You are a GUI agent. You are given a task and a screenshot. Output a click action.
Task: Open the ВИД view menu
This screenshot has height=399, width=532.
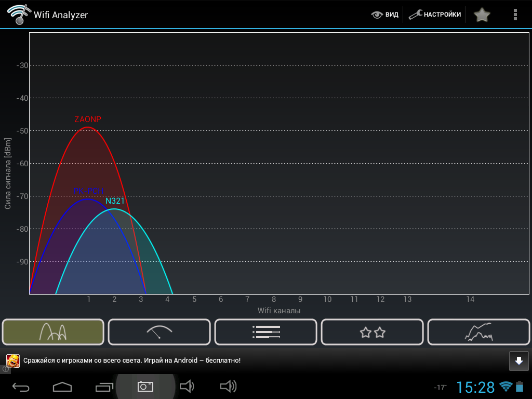pos(385,15)
